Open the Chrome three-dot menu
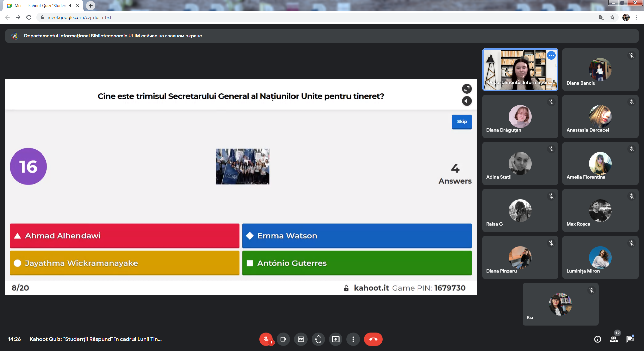The height and width of the screenshot is (351, 644). [637, 17]
